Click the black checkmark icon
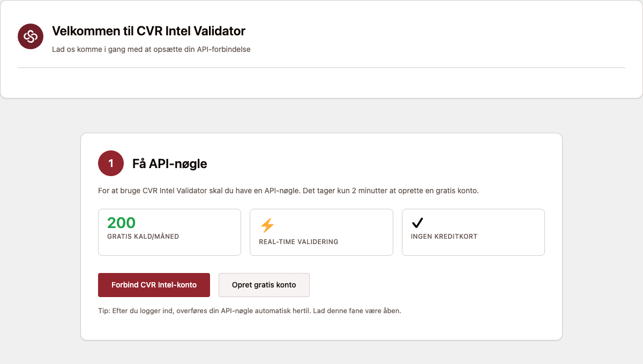 tap(417, 223)
